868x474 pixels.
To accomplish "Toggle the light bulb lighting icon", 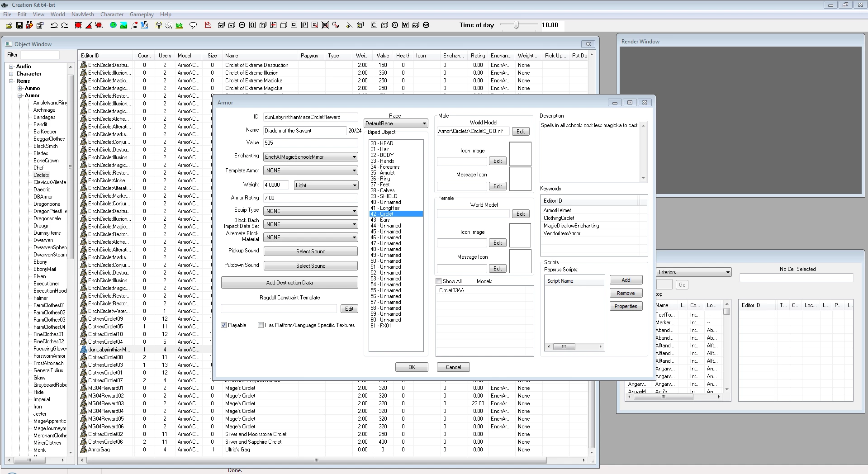I will pos(158,25).
